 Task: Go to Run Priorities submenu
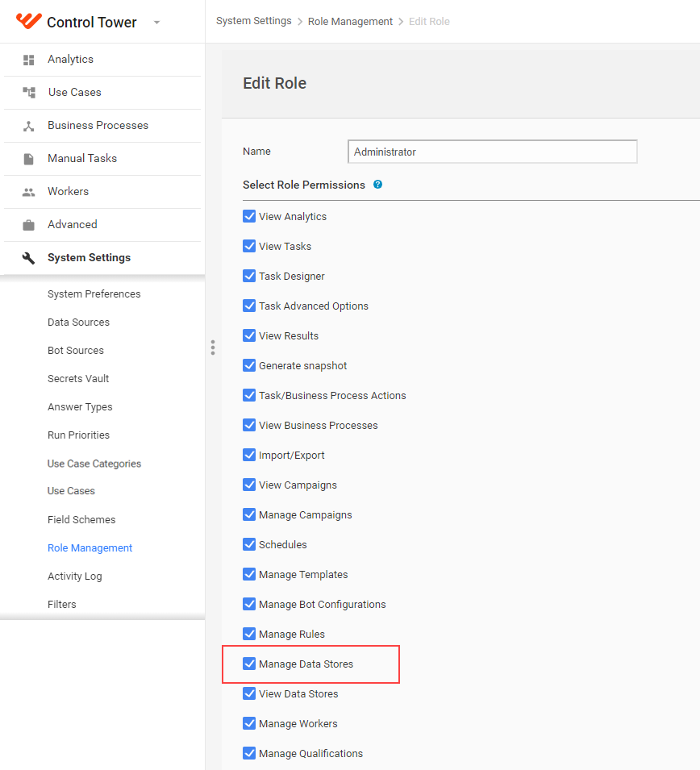(x=78, y=435)
